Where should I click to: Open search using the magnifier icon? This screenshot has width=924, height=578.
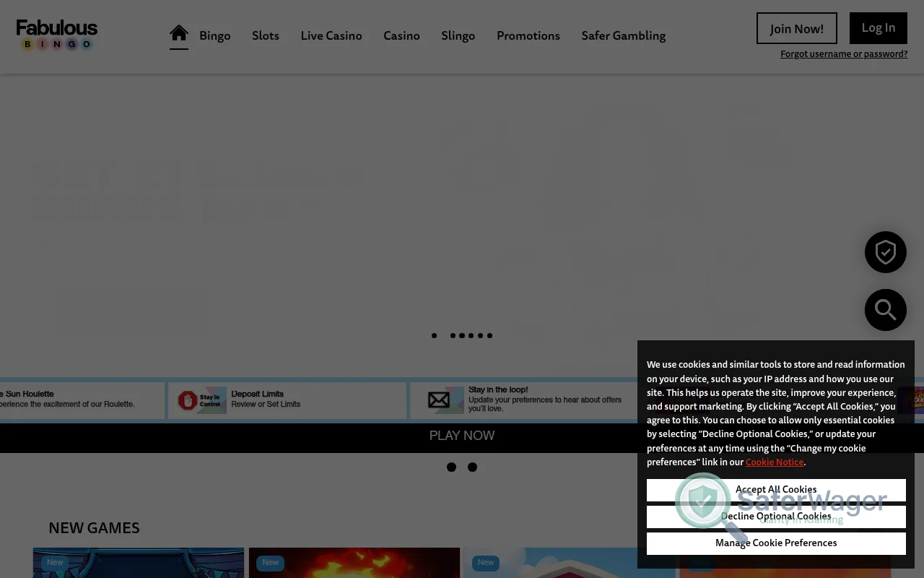[885, 309]
